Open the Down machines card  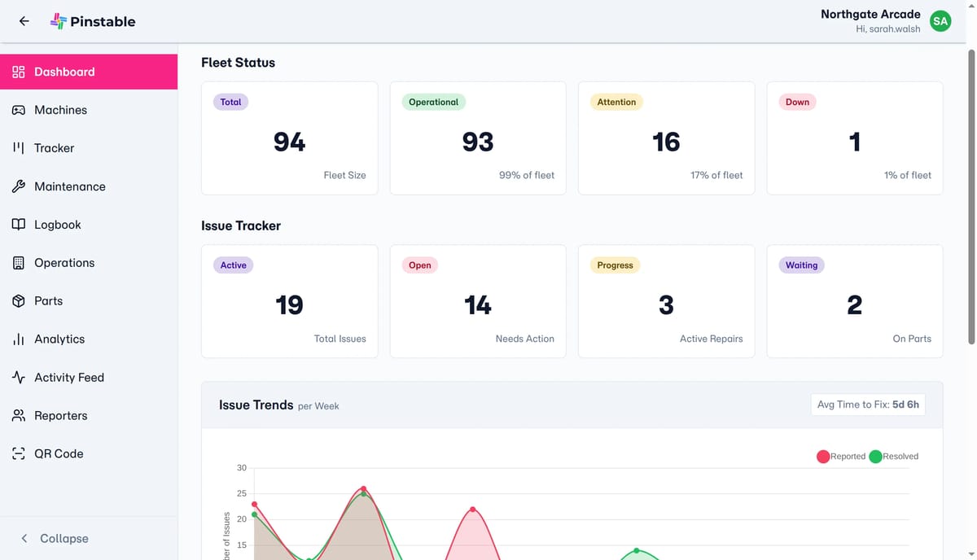tap(855, 138)
